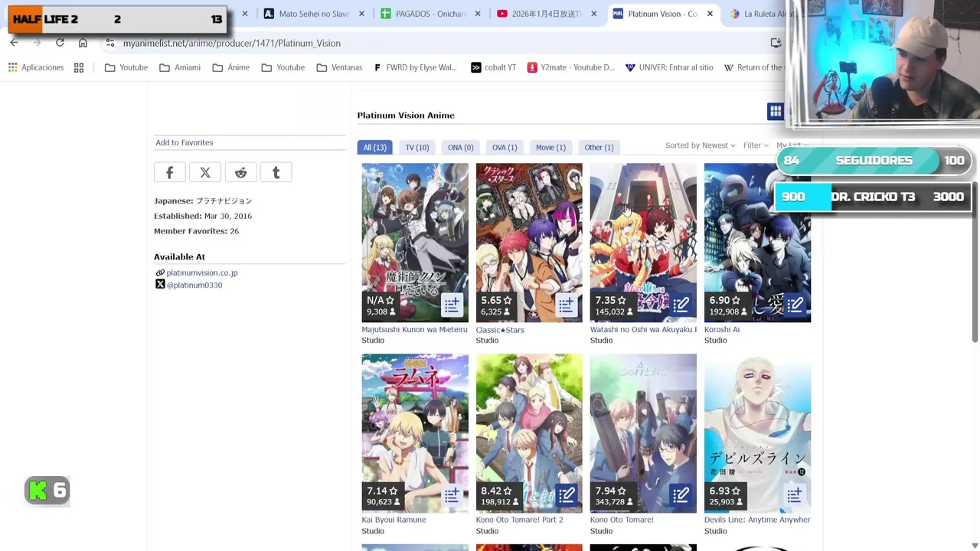Viewport: 980px width, 551px height.
Task: Open UNIVER: Entrar al sitio bookmark
Action: [x=669, y=67]
